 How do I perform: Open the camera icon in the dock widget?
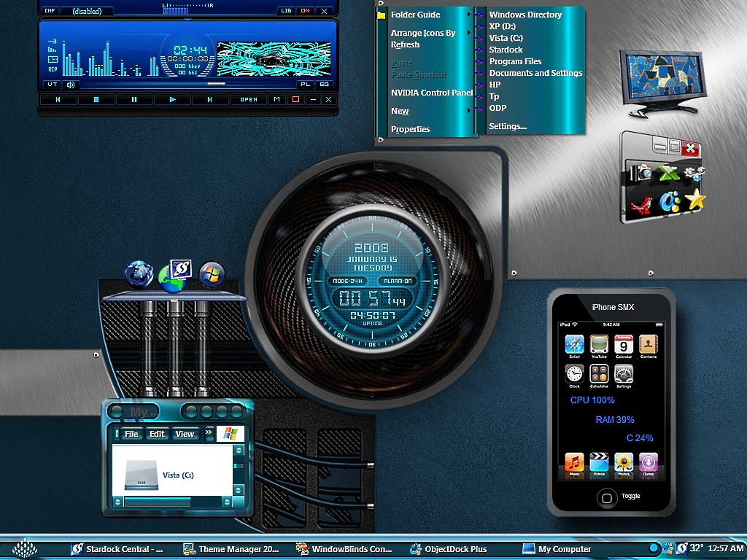click(640, 172)
